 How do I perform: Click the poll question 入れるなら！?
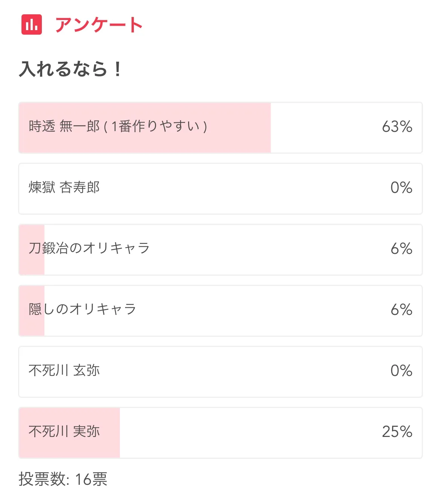pyautogui.click(x=71, y=69)
